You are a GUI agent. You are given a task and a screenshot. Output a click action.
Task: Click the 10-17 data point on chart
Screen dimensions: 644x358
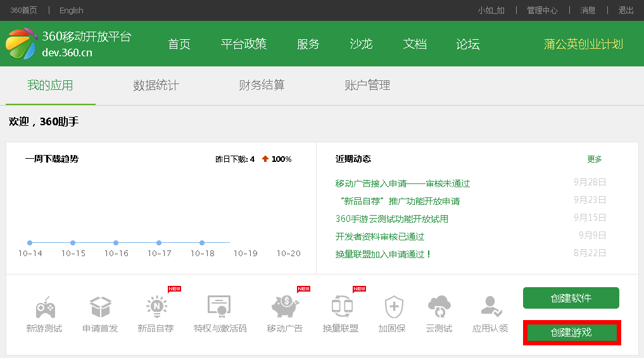click(x=159, y=243)
